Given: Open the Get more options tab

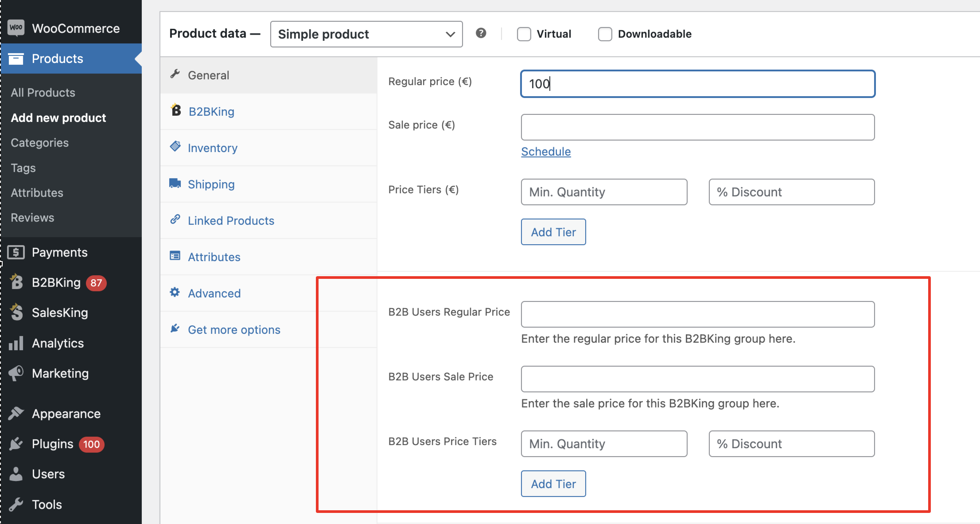Looking at the screenshot, I should [269, 330].
